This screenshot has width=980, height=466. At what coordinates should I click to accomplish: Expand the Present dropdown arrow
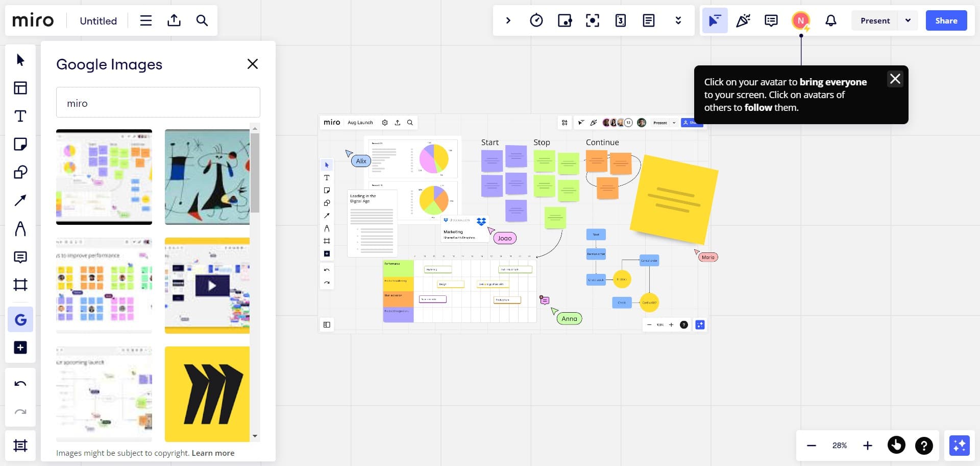click(x=908, y=20)
